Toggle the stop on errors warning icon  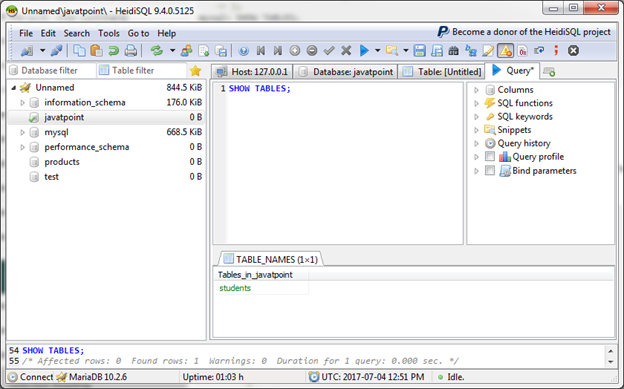pyautogui.click(x=505, y=51)
